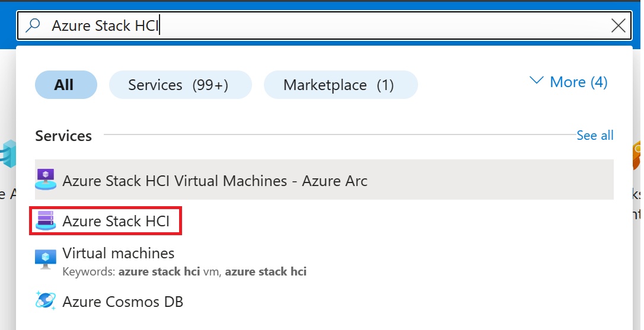The height and width of the screenshot is (330, 644).
Task: Expand the More (4) filters
Action: pos(569,82)
